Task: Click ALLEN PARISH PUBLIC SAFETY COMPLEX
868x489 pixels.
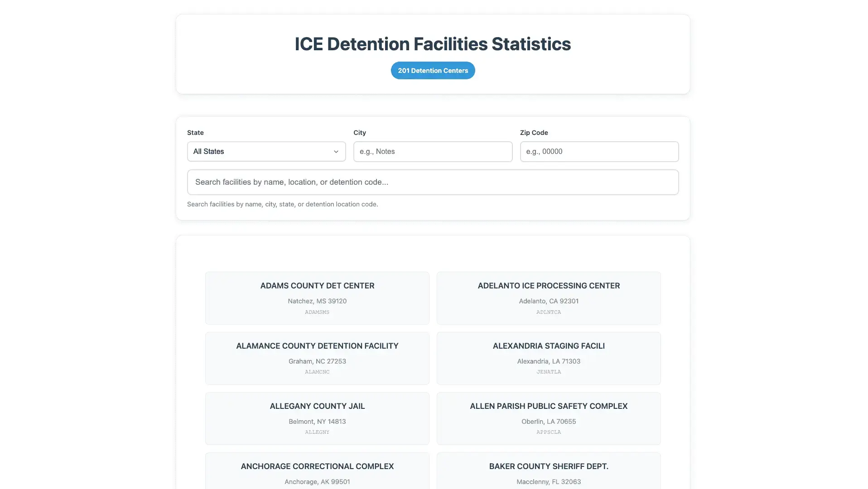Action: 548,418
